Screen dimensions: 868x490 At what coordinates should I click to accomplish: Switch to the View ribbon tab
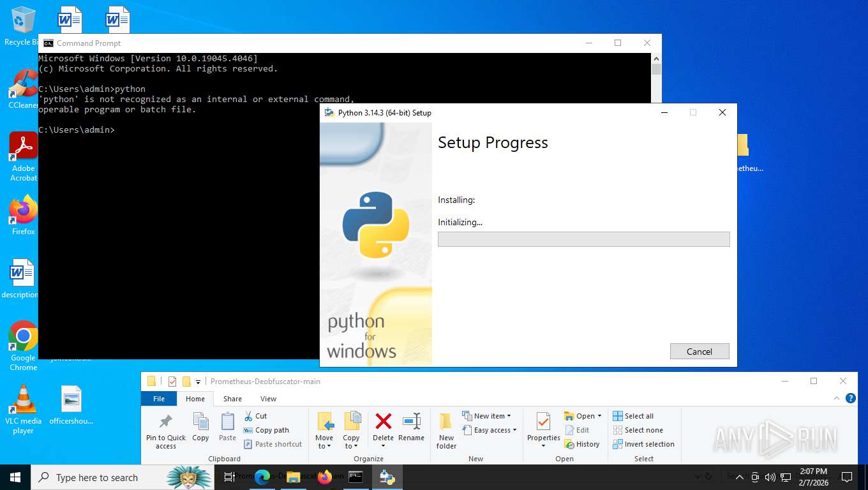click(269, 399)
